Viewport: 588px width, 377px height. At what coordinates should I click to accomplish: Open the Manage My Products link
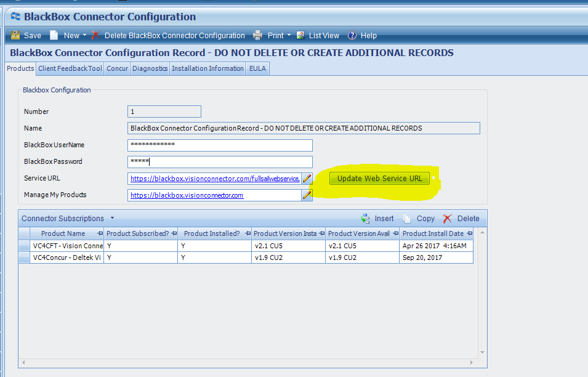pyautogui.click(x=187, y=195)
